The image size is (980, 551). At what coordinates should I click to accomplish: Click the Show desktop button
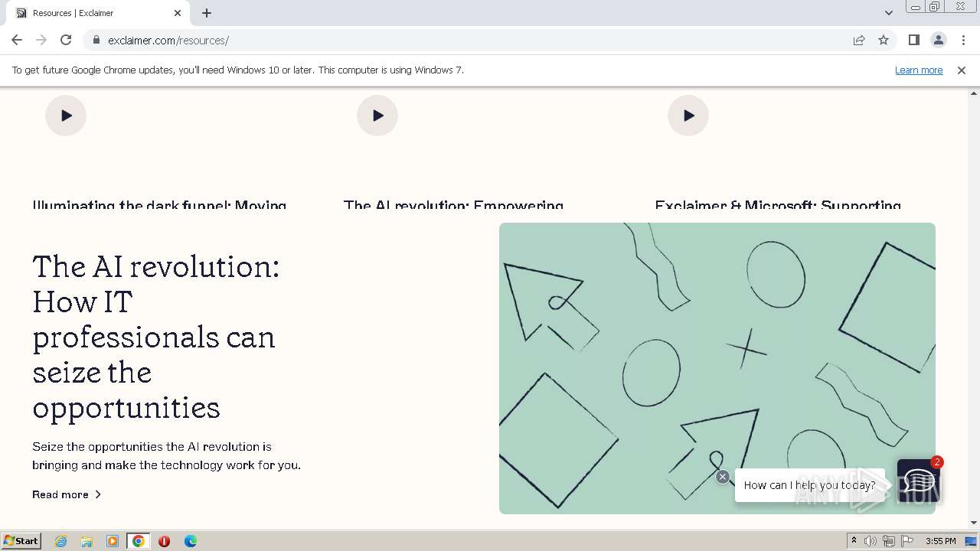(x=972, y=541)
